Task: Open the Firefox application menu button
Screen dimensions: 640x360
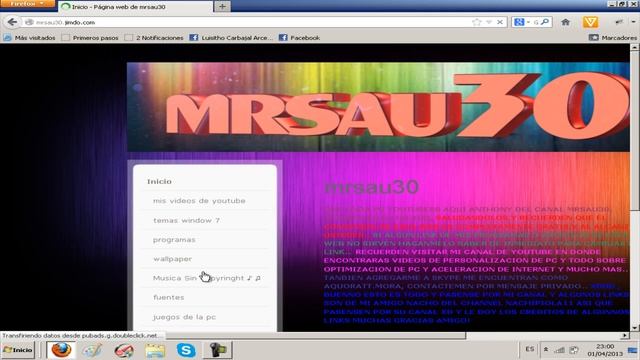Action: tap(27, 4)
